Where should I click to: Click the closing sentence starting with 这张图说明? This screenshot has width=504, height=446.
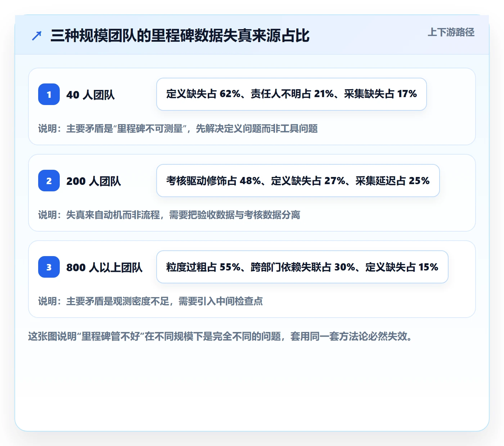tap(220, 336)
